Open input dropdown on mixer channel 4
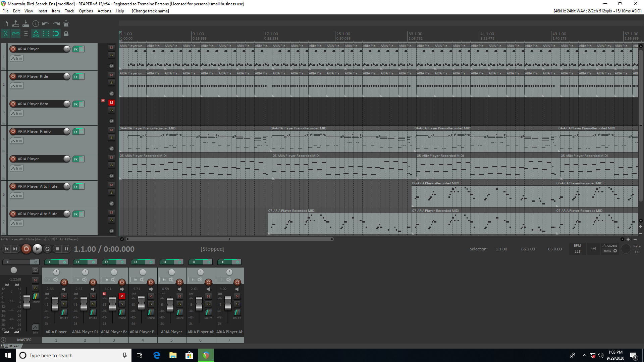This screenshot has width=644, height=362. coord(138,280)
